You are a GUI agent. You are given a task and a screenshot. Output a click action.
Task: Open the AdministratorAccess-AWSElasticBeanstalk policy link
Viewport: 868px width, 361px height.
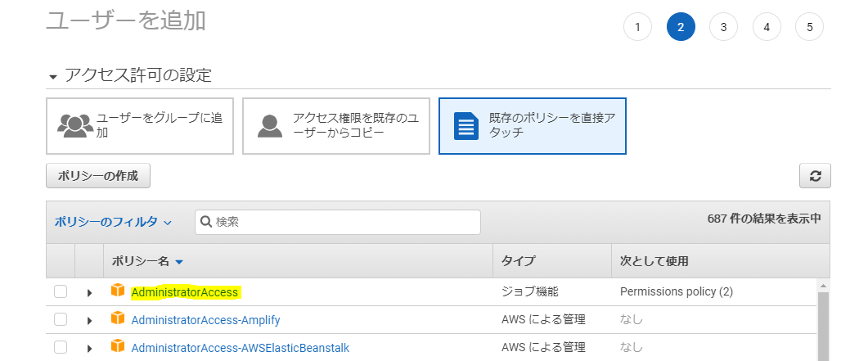[241, 348]
